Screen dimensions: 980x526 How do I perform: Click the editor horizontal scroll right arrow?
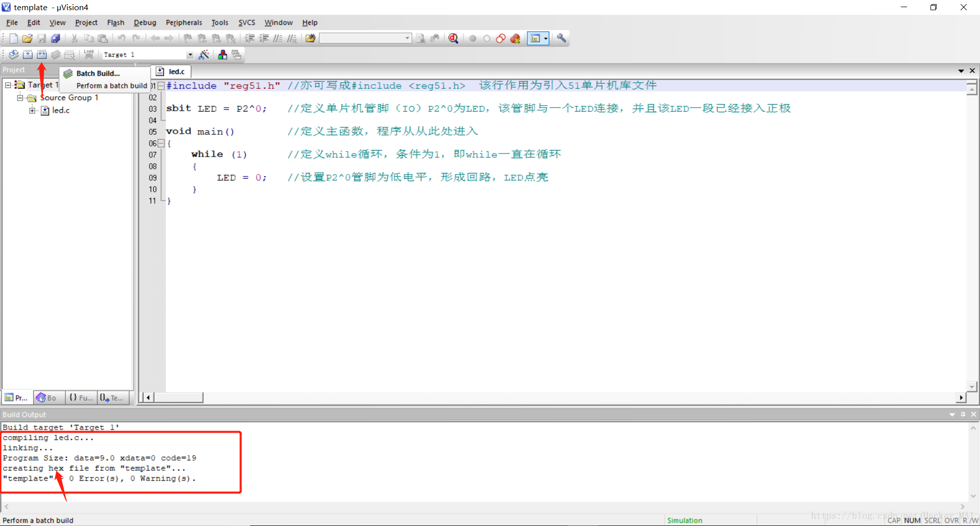tap(961, 397)
